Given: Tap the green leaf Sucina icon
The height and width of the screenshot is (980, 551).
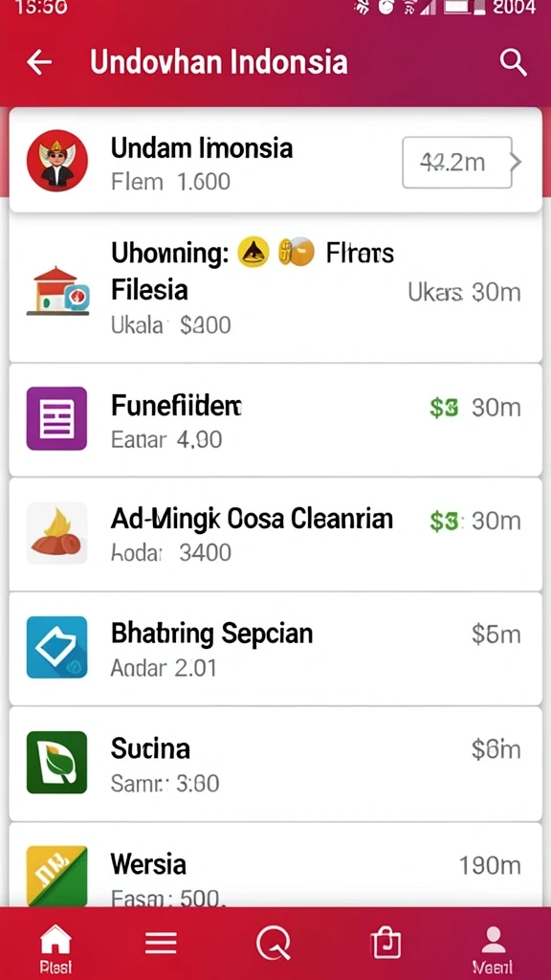Looking at the screenshot, I should coord(56,762).
